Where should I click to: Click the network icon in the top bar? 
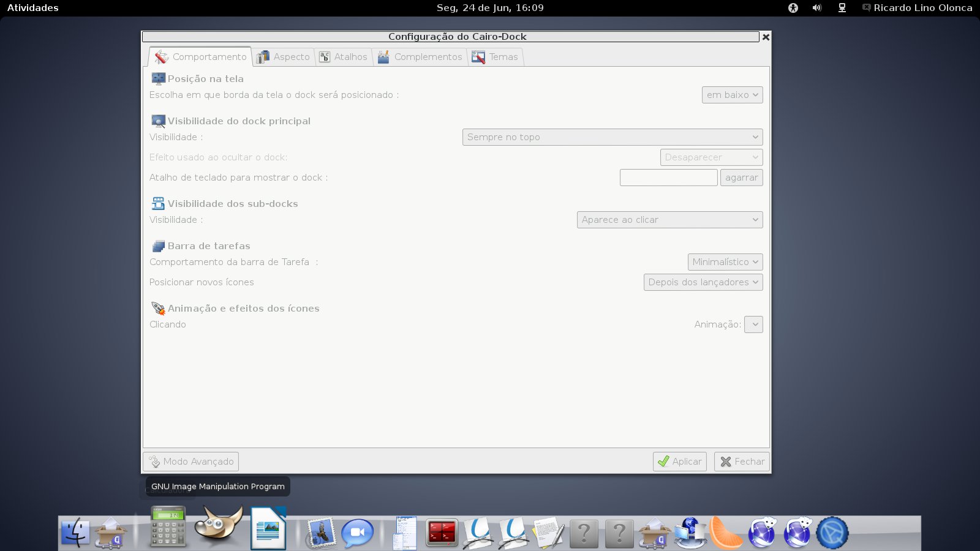tap(842, 8)
